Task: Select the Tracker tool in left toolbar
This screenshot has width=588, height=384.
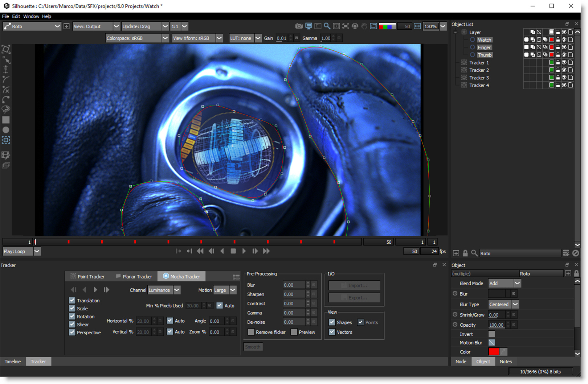Action: point(6,140)
